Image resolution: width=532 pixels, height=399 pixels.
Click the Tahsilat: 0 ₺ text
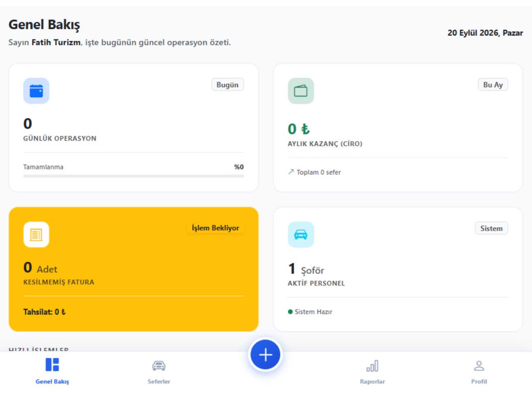click(x=45, y=312)
